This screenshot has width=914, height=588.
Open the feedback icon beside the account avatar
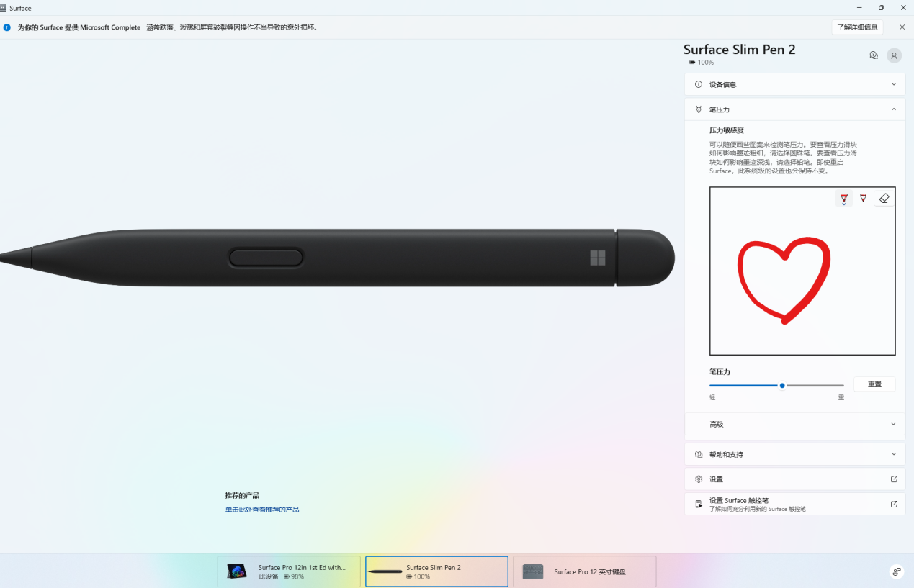[874, 55]
